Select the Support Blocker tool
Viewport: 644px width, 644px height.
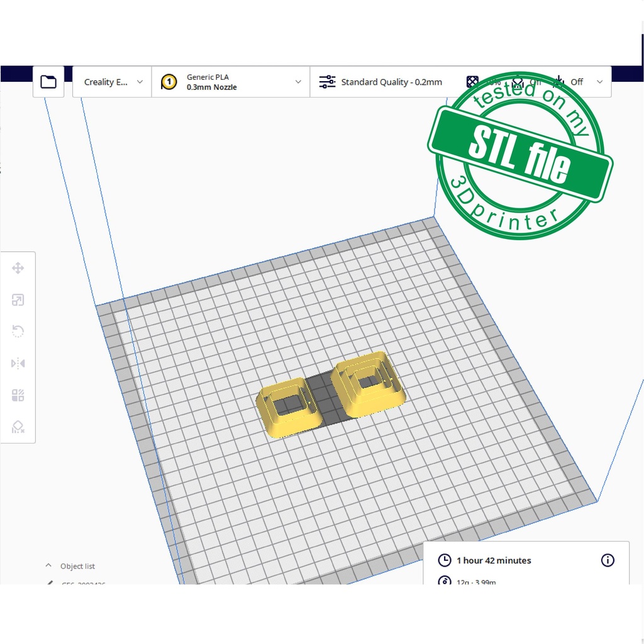18,427
